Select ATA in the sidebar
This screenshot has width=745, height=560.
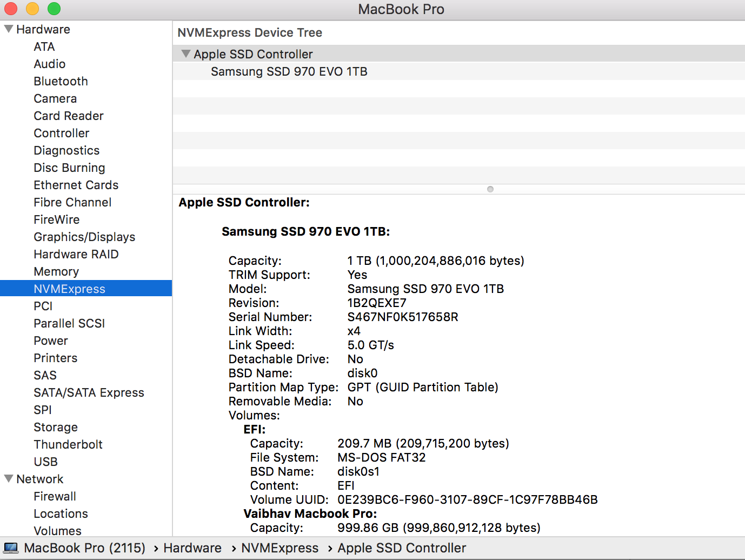pyautogui.click(x=44, y=46)
